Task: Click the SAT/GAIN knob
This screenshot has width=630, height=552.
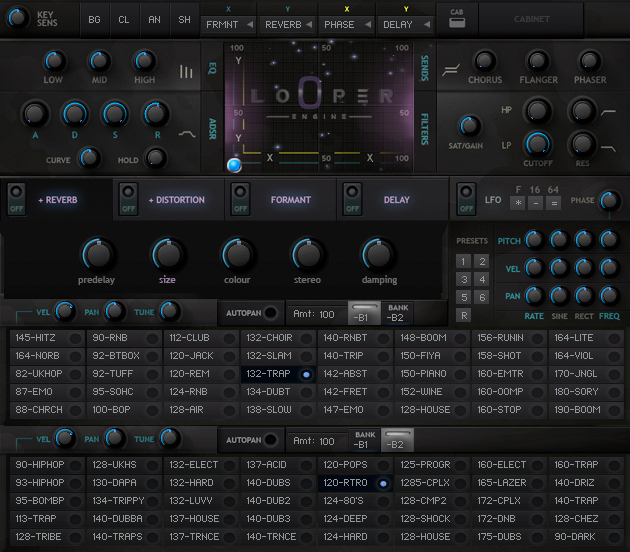Action: [x=469, y=126]
